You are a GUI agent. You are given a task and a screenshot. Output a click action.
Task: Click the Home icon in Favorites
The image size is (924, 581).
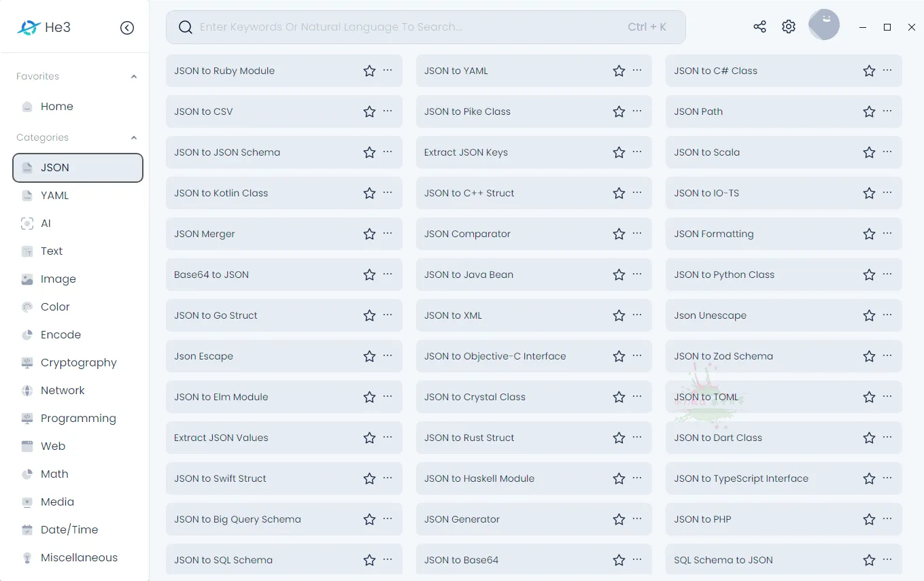(27, 107)
